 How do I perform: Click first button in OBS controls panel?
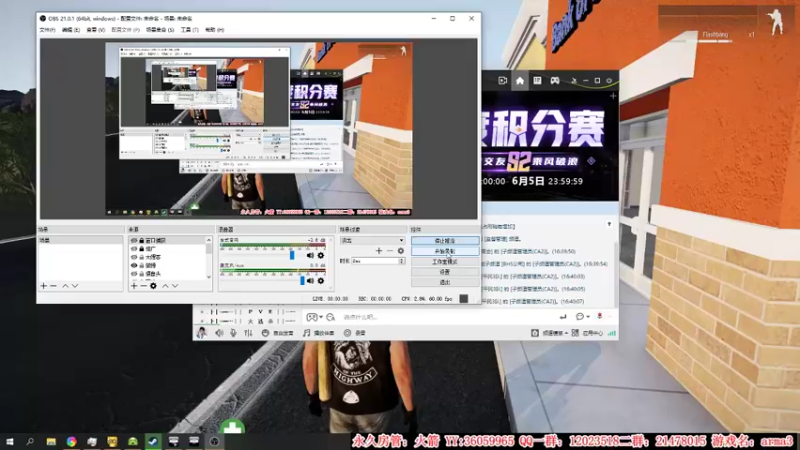445,240
